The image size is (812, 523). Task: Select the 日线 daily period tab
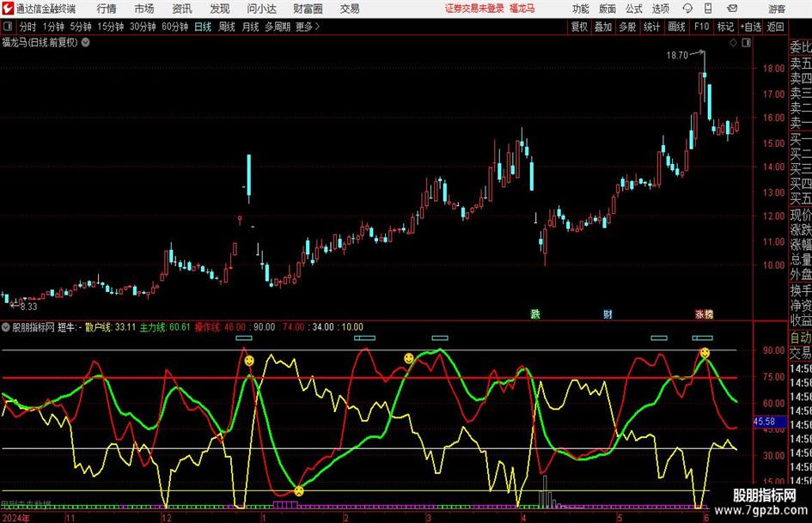203,27
